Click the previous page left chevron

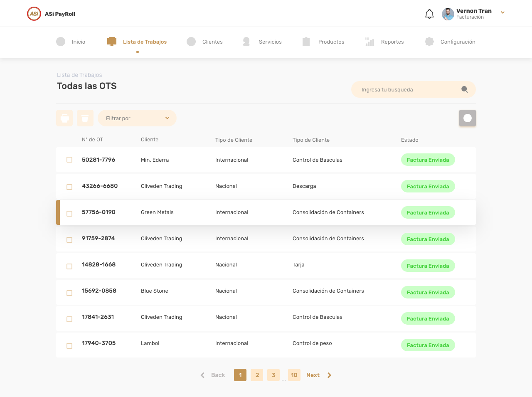202,375
